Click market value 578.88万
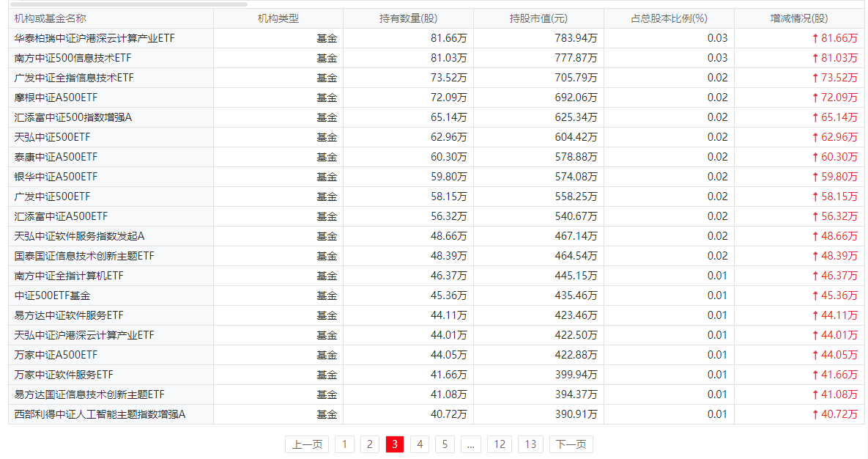The height and width of the screenshot is (459, 868). coord(576,157)
